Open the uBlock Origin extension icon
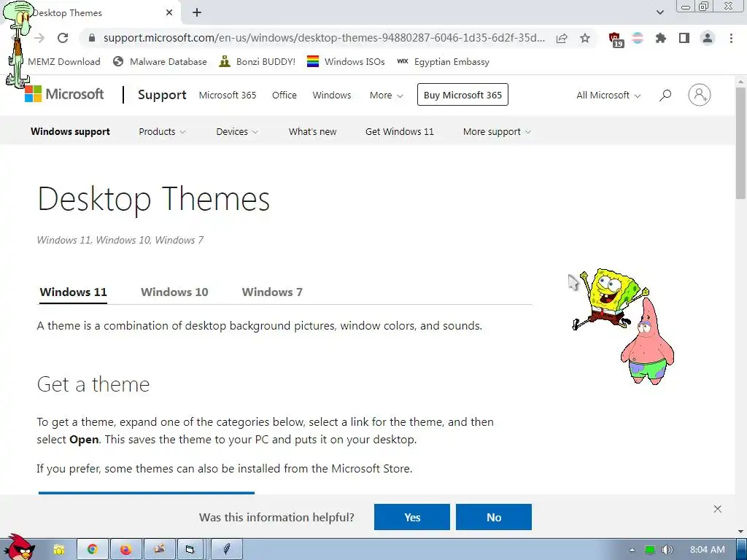747x560 pixels. [x=616, y=39]
